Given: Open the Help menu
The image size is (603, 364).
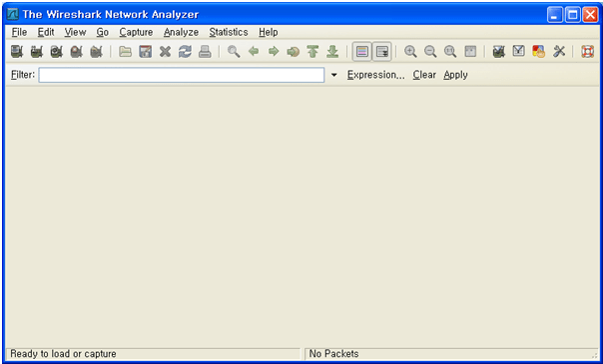Looking at the screenshot, I should coord(268,32).
